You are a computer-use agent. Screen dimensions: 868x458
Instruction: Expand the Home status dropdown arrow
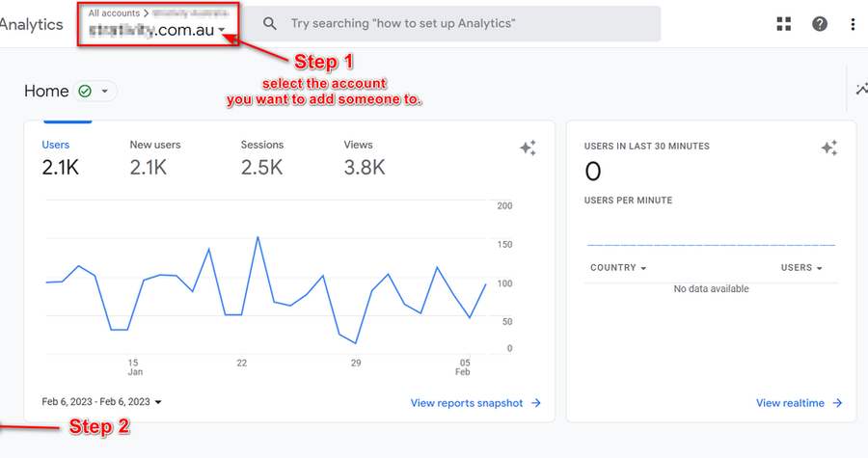104,92
